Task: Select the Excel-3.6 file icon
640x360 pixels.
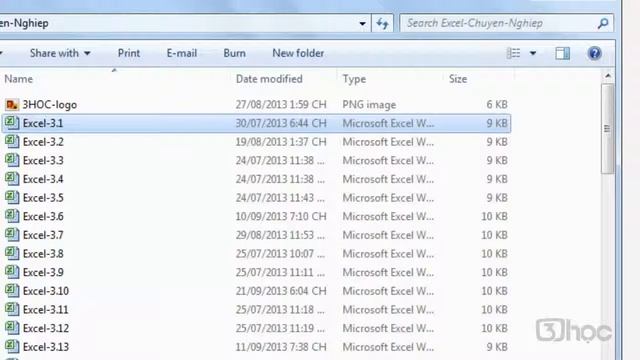Action: (12, 216)
